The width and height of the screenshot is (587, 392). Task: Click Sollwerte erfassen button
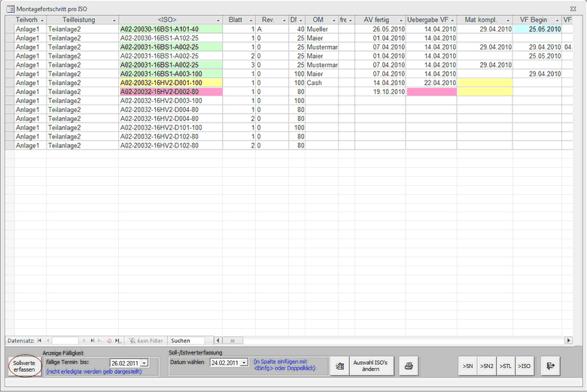(24, 366)
